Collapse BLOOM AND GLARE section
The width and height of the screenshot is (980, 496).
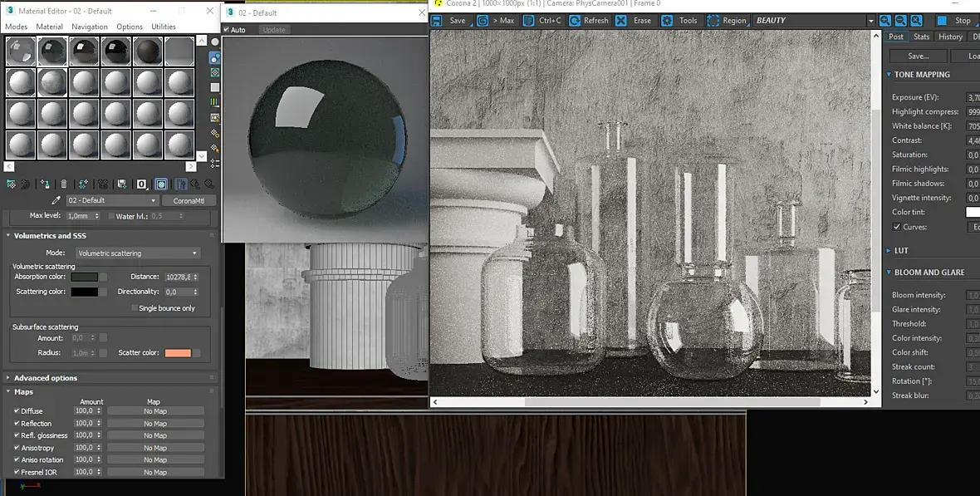click(929, 272)
